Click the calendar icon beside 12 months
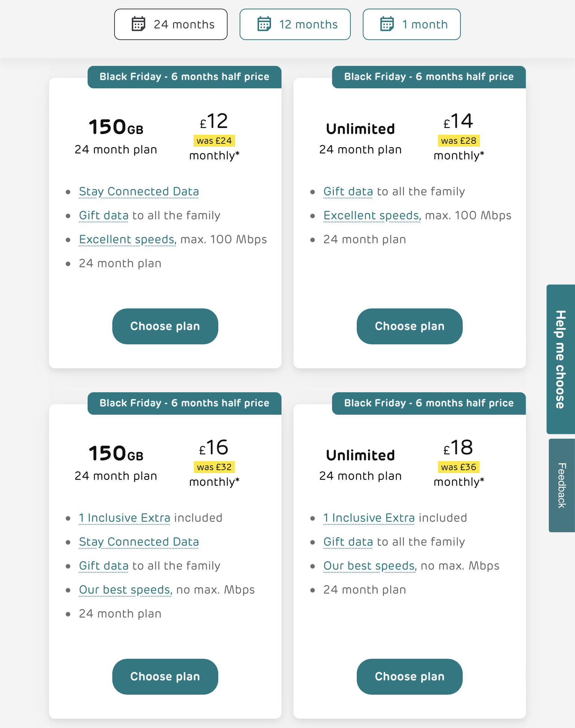This screenshot has width=575, height=728. tap(264, 24)
